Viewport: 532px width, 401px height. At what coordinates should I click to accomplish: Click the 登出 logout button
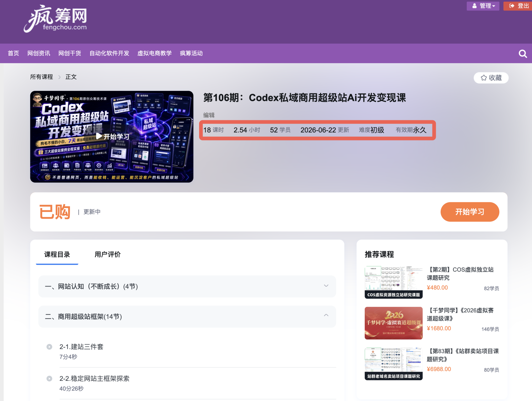coord(518,6)
